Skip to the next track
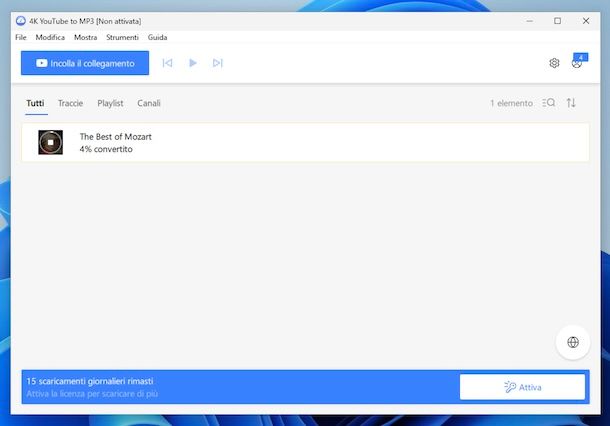Image resolution: width=610 pixels, height=426 pixels. coord(217,63)
